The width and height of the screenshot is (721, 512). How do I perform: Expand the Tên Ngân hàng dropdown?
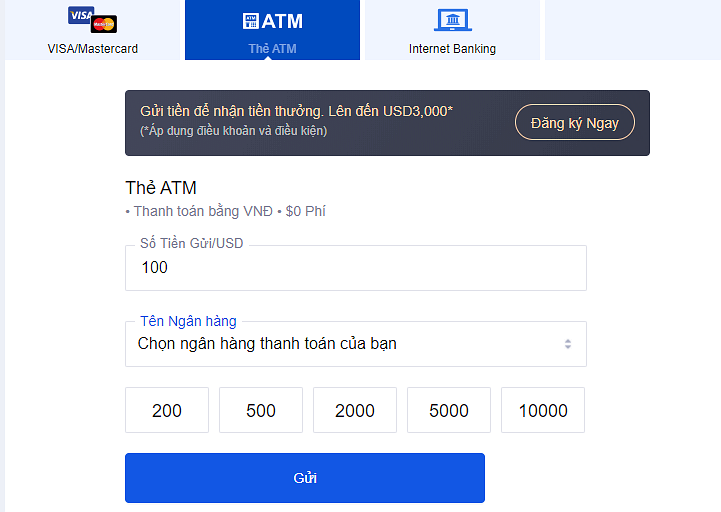pos(355,344)
